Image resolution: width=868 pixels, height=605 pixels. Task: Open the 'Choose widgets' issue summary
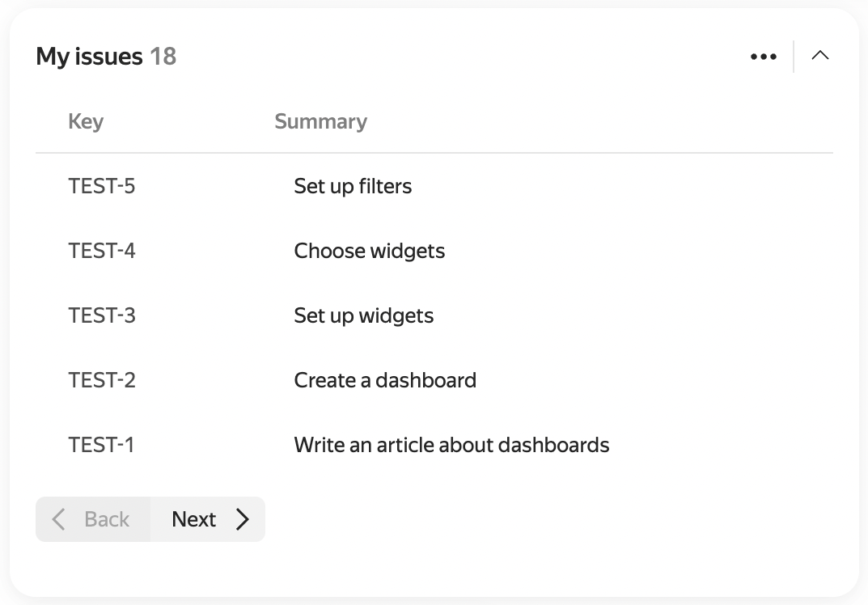coord(369,252)
